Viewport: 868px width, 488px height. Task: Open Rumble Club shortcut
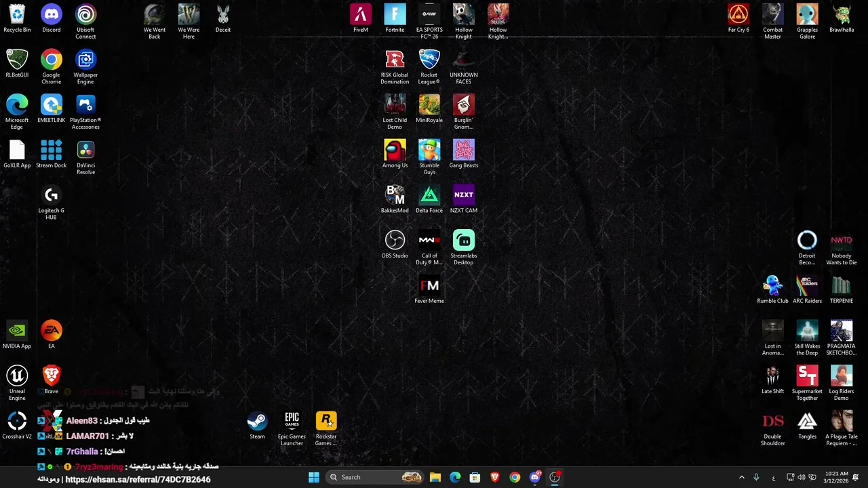click(772, 290)
